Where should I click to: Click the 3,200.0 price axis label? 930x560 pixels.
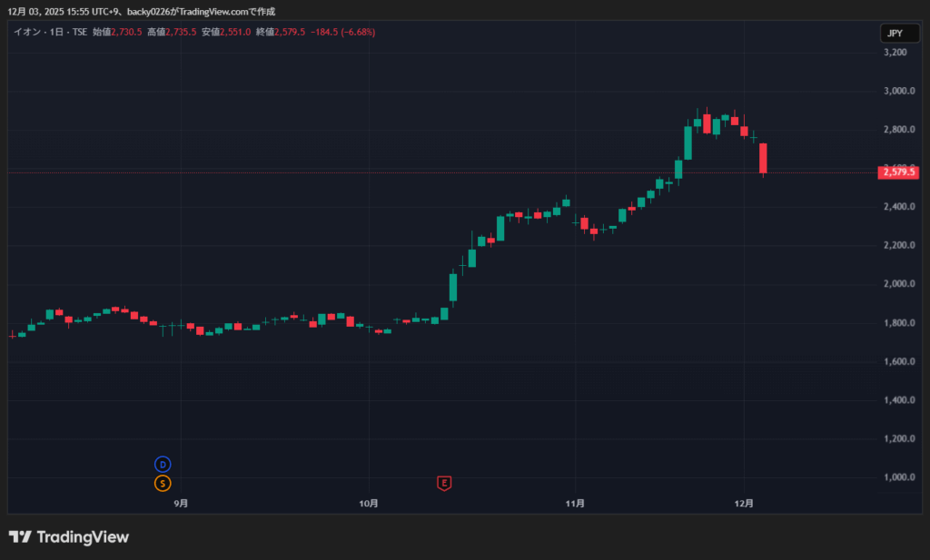895,53
